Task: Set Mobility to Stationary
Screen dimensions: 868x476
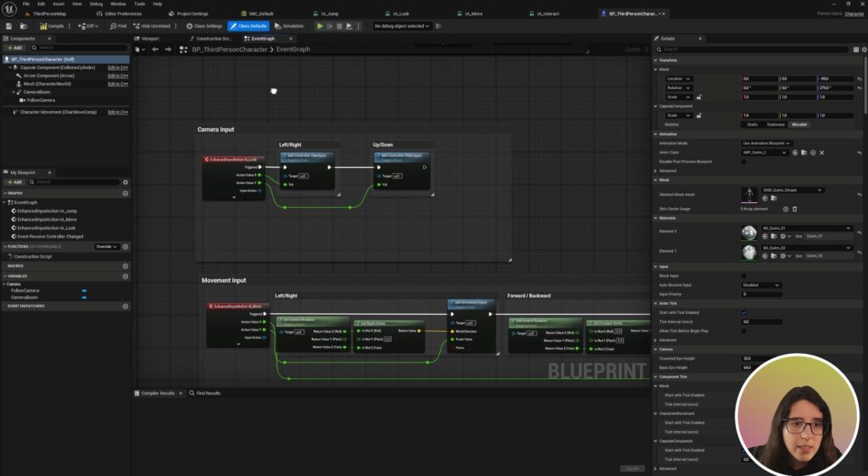Action: [x=776, y=125]
